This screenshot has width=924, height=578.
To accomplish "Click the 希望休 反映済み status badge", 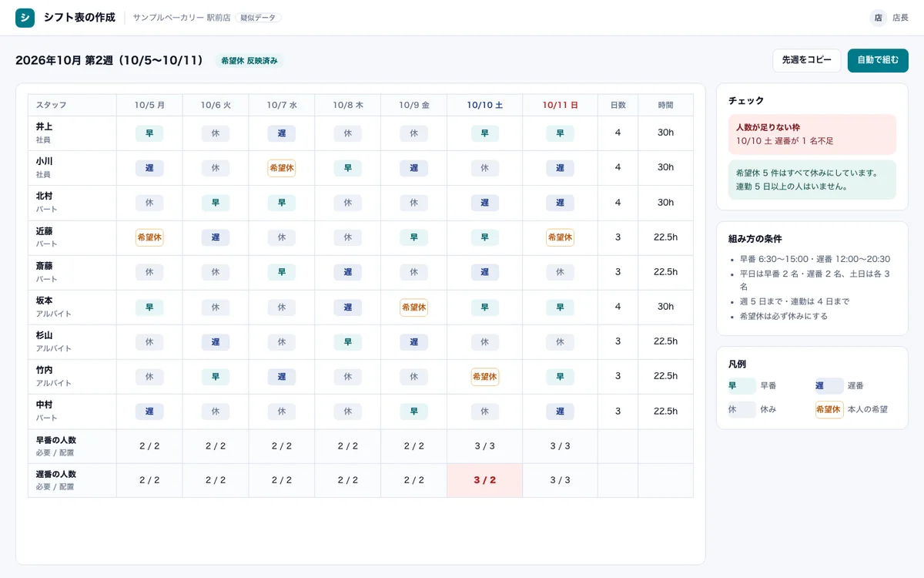I will coord(249,60).
